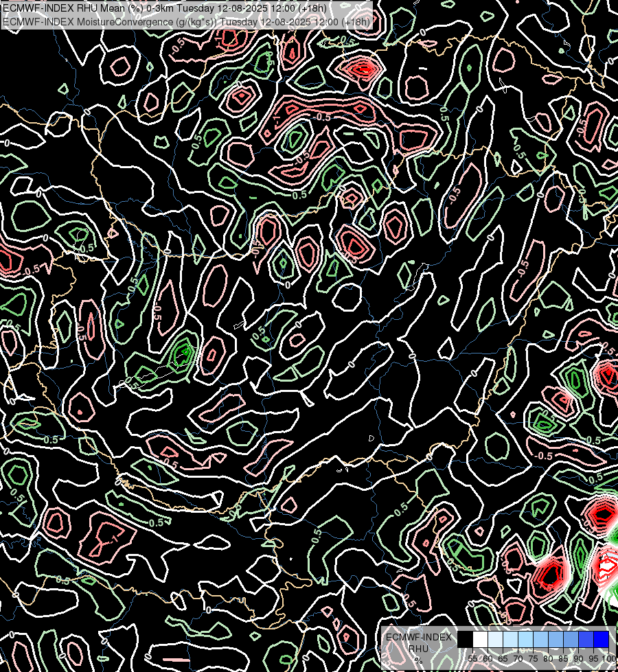Pick the 70–75 legend swatch
This screenshot has height=672, width=618.
click(x=526, y=639)
